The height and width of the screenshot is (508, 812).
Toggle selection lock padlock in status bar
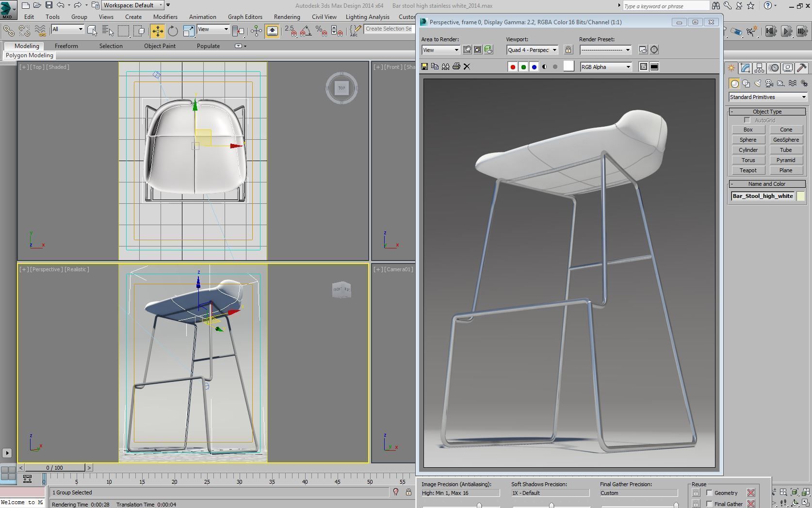point(408,492)
